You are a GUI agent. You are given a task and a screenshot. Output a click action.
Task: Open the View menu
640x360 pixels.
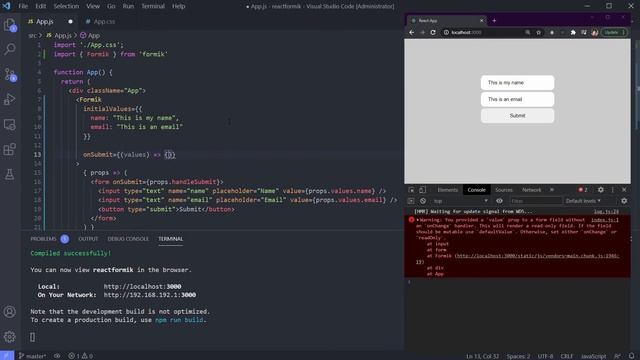93,6
